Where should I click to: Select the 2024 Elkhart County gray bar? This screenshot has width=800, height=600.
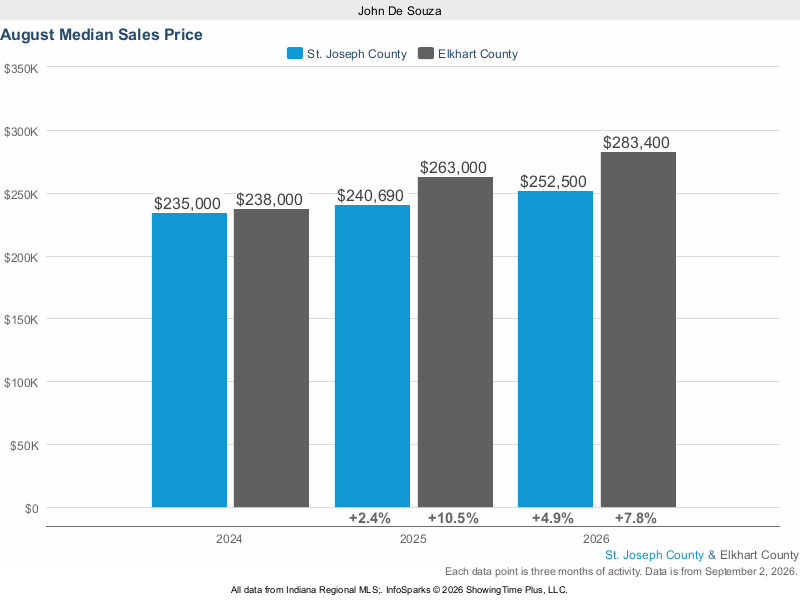point(271,358)
